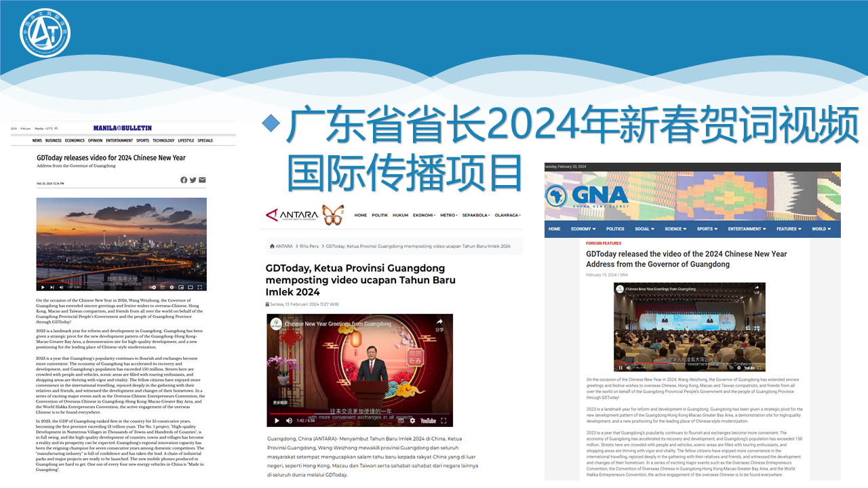Image resolution: width=868 pixels, height=488 pixels.
Task: Open HUKUM on ANTARA navigation
Action: tap(400, 216)
